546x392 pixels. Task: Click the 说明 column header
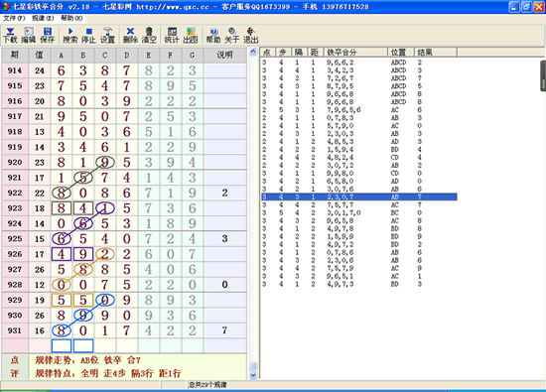(225, 55)
